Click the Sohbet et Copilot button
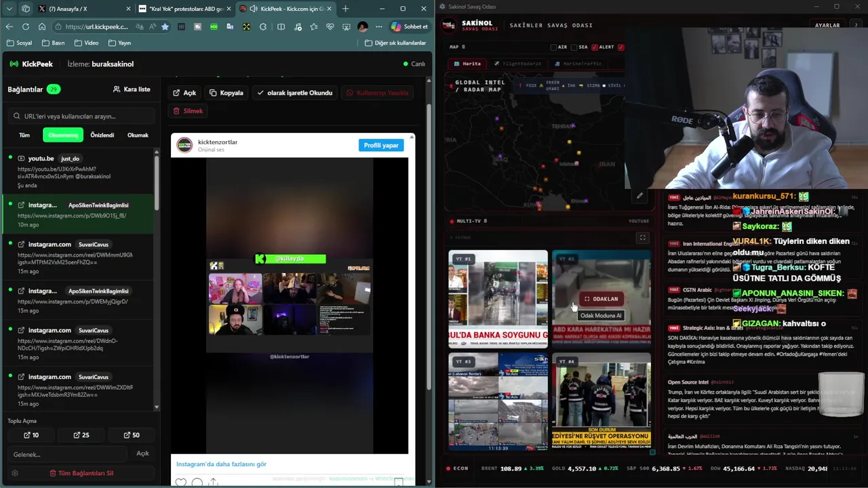The image size is (868, 488). 410,26
